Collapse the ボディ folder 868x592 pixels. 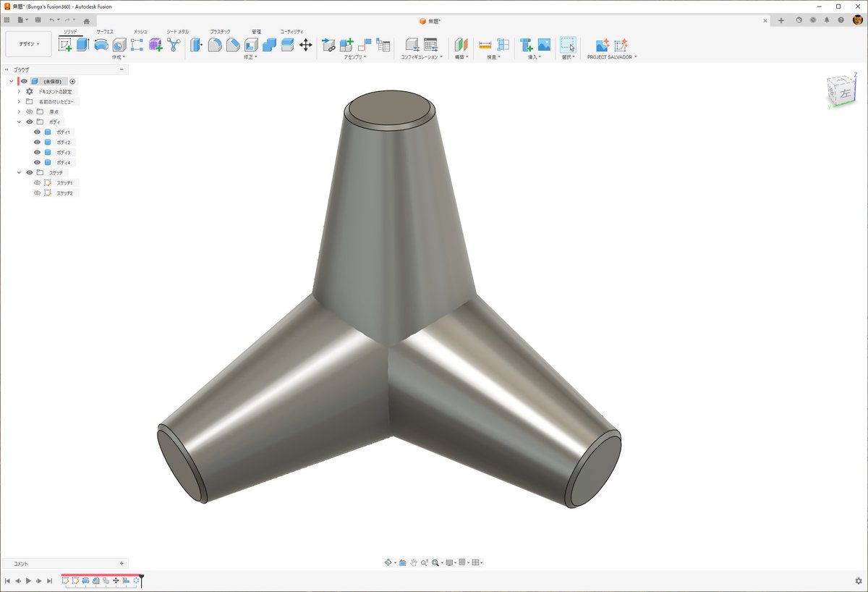pos(18,122)
